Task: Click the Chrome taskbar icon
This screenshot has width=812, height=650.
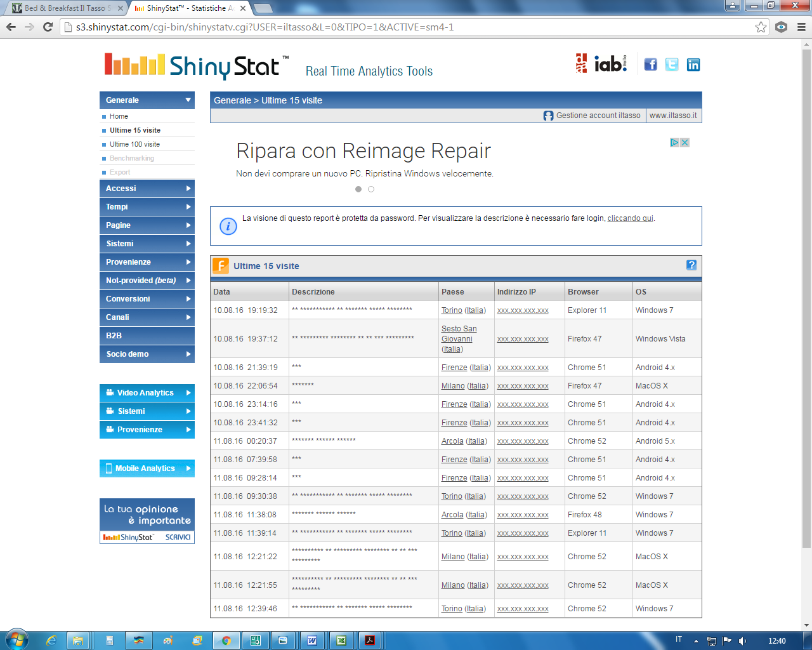Action: pyautogui.click(x=226, y=640)
